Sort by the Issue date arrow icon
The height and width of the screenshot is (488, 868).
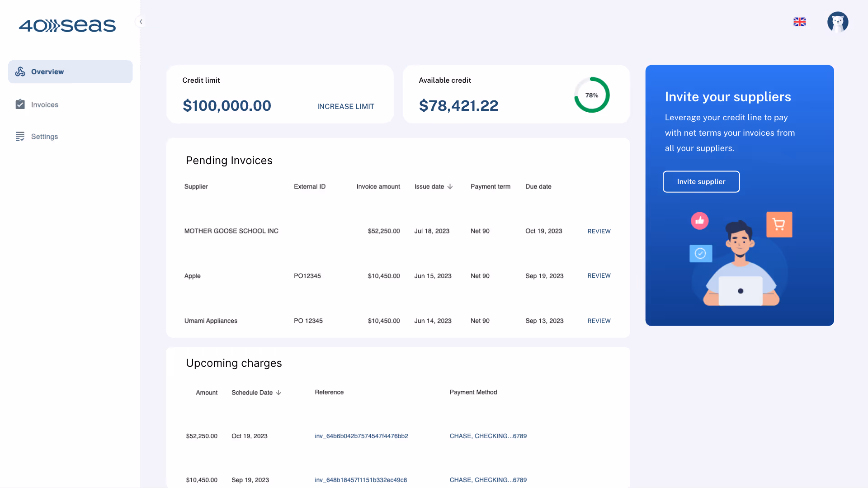(x=450, y=186)
